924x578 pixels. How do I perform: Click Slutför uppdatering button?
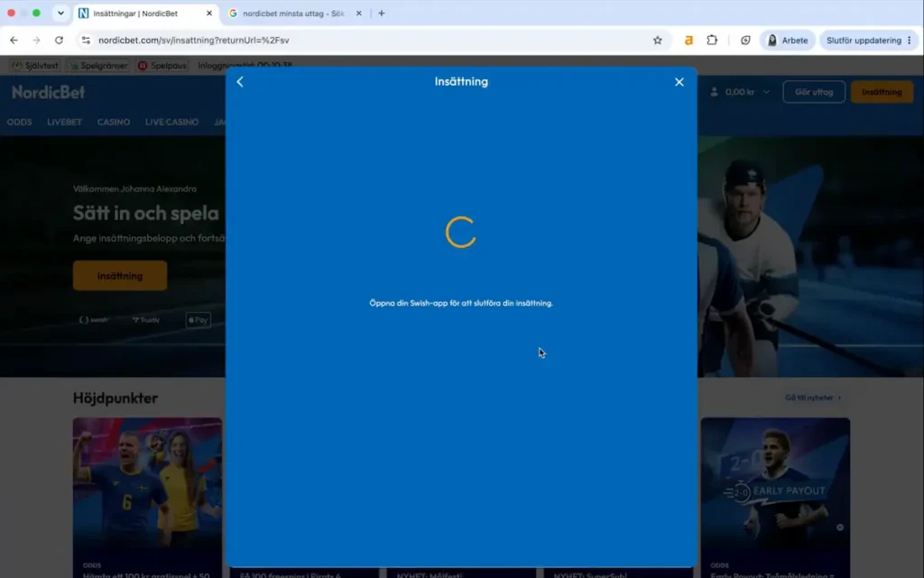pyautogui.click(x=864, y=40)
